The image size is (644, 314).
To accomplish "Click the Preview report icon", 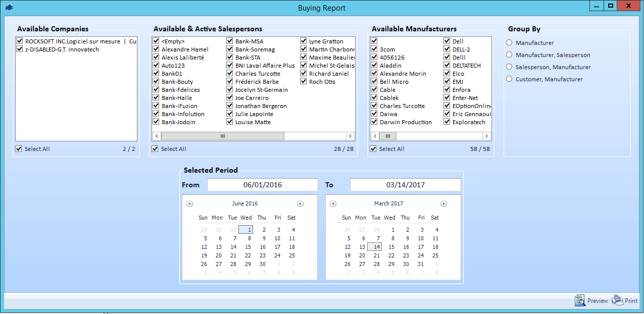I will [x=580, y=300].
